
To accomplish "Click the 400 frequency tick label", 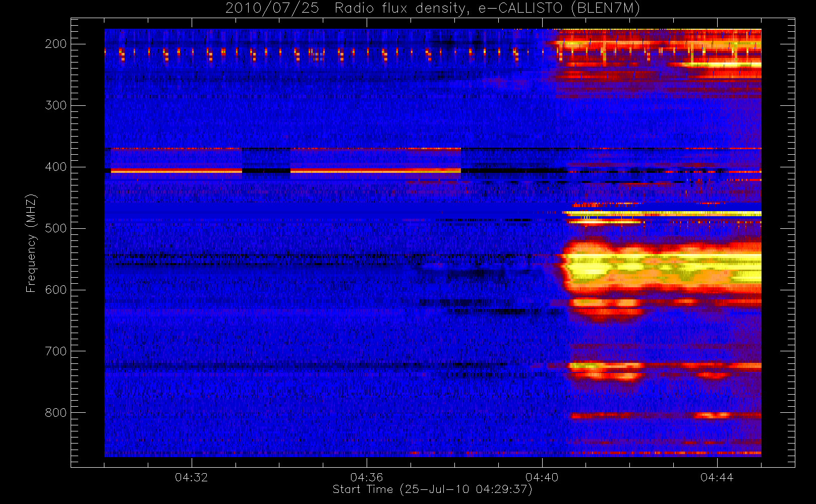I will pos(56,167).
